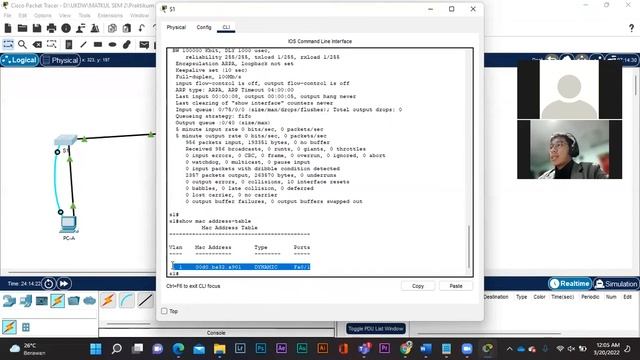Open the Edit menu

(x=22, y=15)
